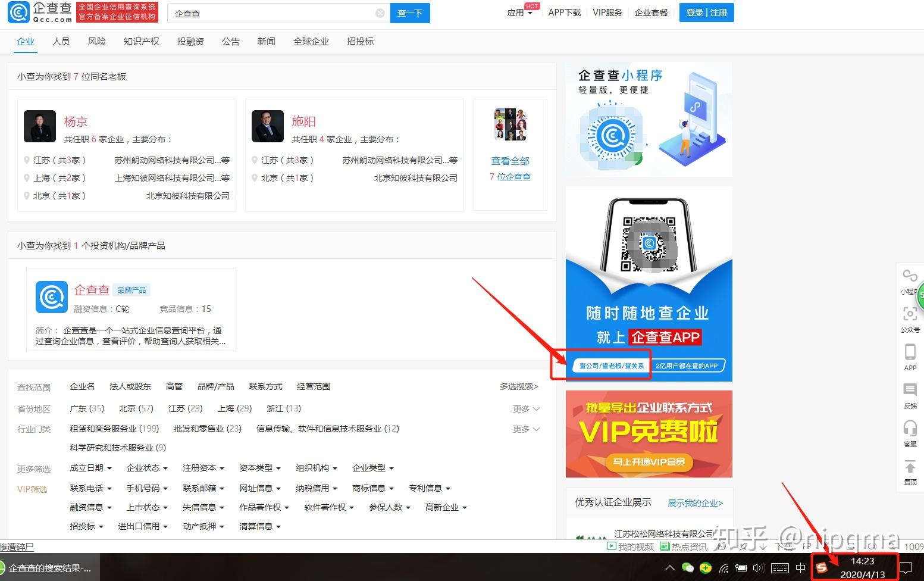Image resolution: width=924 pixels, height=581 pixels.
Task: Open the 企业套餐 link
Action: pos(651,13)
